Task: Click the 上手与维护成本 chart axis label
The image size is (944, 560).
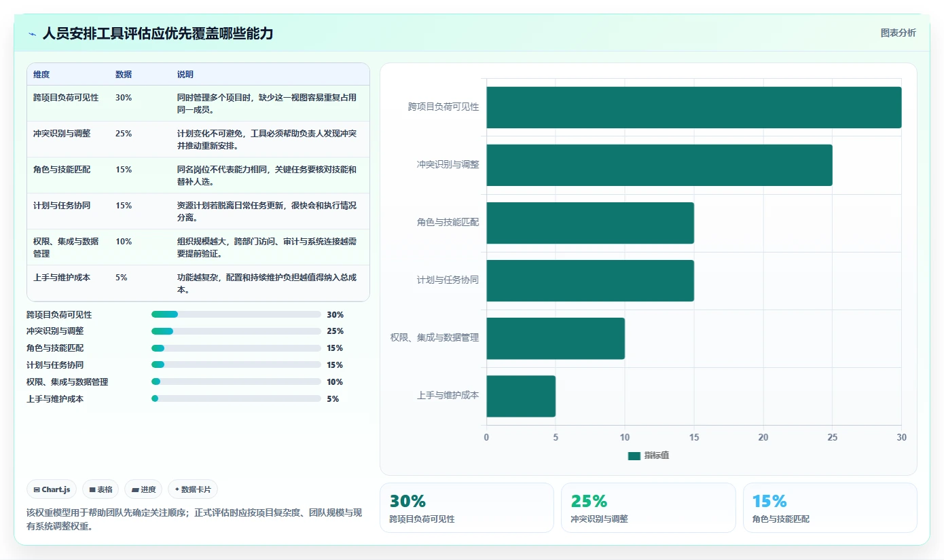Action: pyautogui.click(x=448, y=395)
